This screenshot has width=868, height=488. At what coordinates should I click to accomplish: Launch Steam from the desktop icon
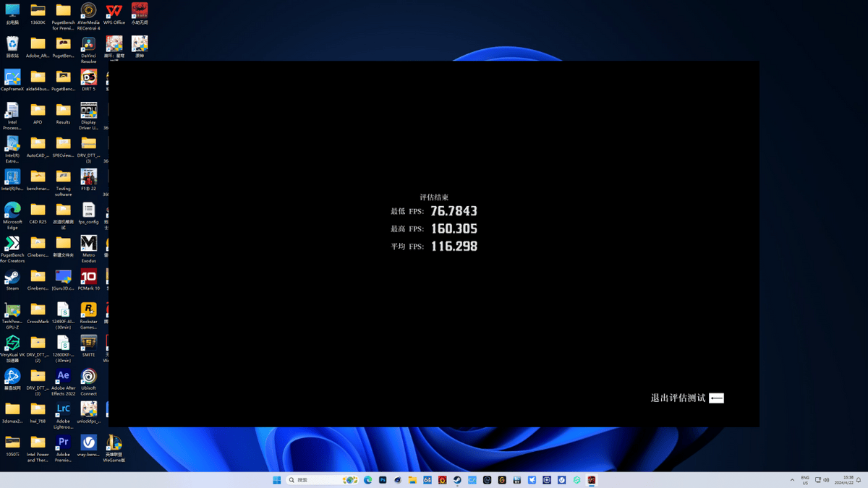(x=12, y=281)
